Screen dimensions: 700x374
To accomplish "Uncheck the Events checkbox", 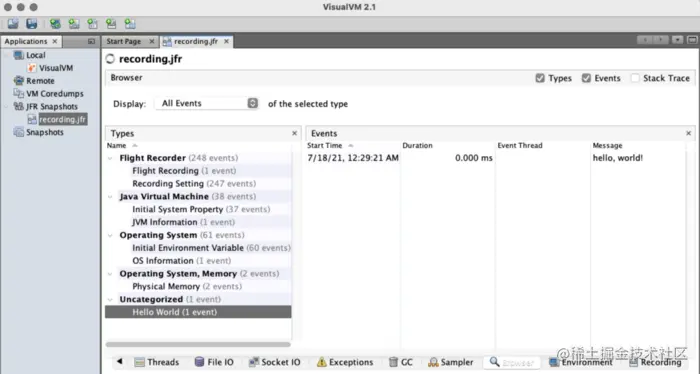I will (x=586, y=78).
